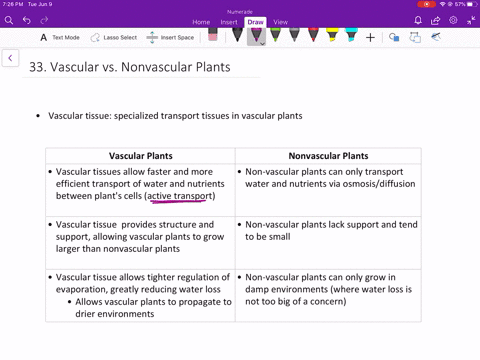This screenshot has width=480, height=360.
Task: Select the yellow highlighter
Action: point(332,35)
